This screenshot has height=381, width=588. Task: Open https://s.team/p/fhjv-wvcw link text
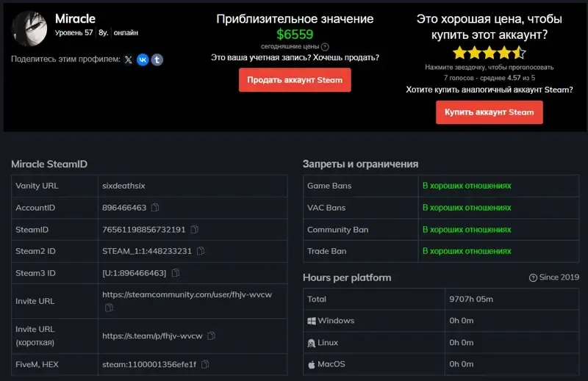152,336
